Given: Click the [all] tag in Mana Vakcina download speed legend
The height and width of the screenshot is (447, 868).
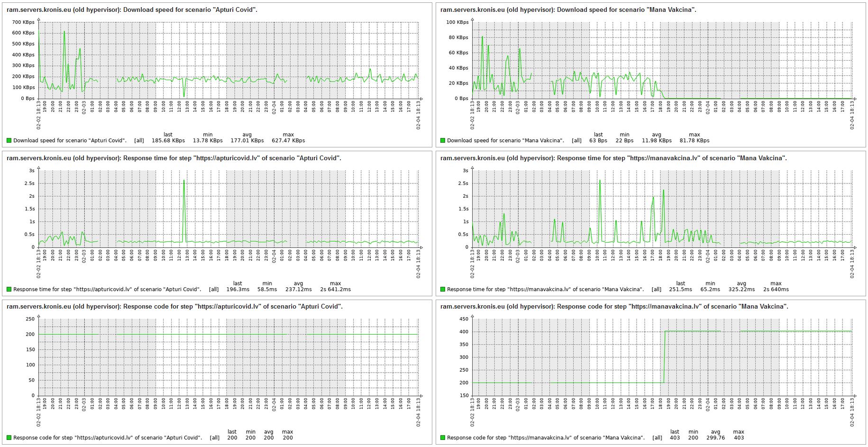Looking at the screenshot, I should 576,140.
